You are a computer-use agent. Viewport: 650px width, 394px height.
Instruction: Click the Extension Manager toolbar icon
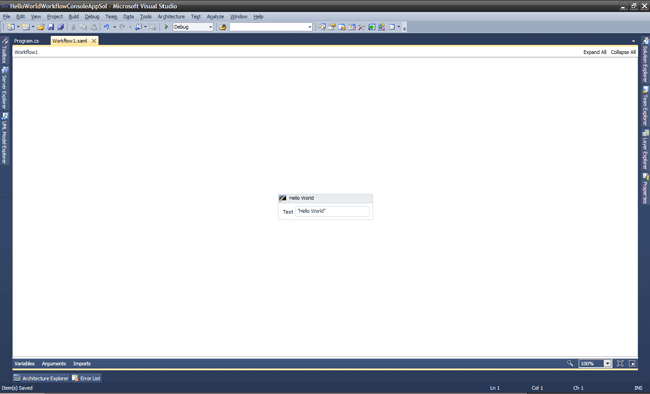point(381,27)
